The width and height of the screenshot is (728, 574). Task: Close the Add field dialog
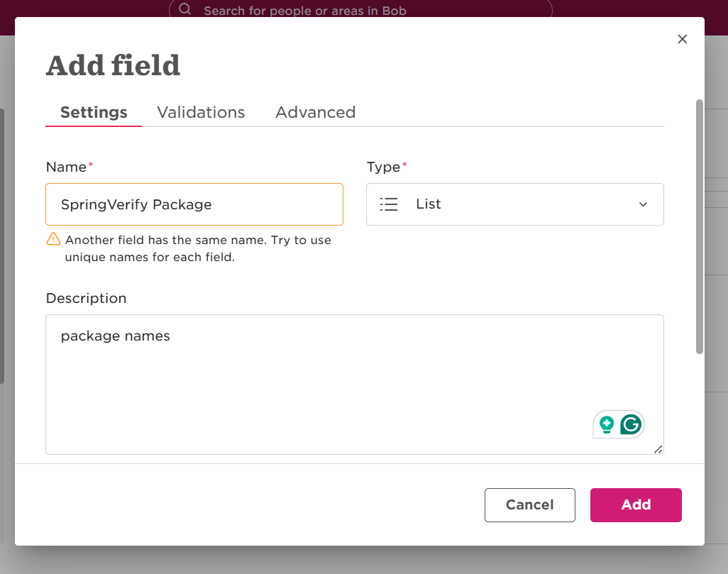click(682, 39)
